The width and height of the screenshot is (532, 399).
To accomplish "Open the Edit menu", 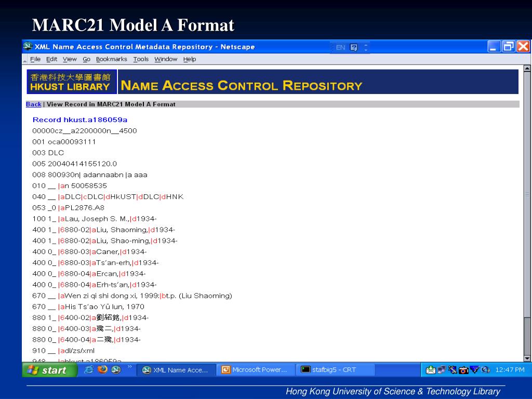I will point(51,59).
